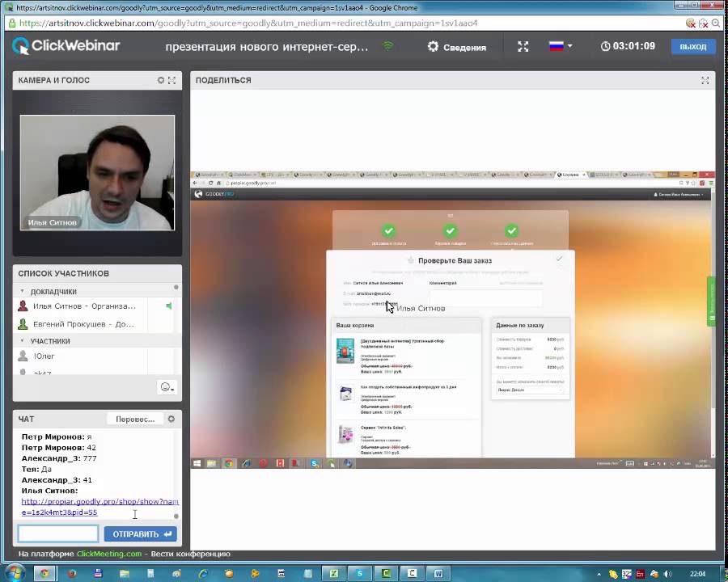Click the third green checkmark step in shared screen
This screenshot has width=728, height=582.
tap(511, 230)
